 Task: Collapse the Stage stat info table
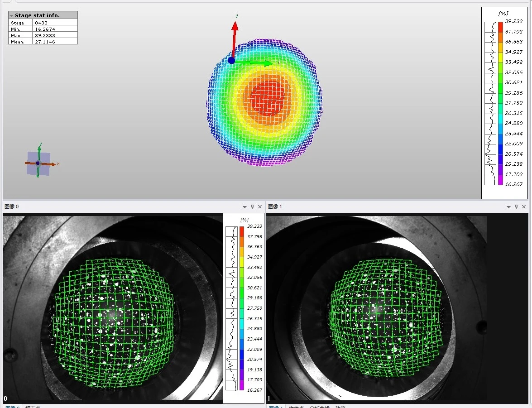(x=11, y=15)
